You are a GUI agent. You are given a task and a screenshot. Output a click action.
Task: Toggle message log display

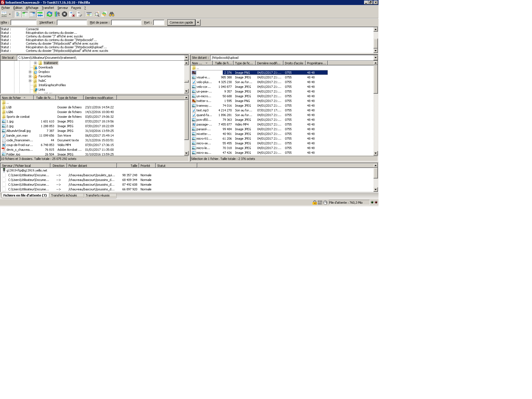[x=18, y=14]
